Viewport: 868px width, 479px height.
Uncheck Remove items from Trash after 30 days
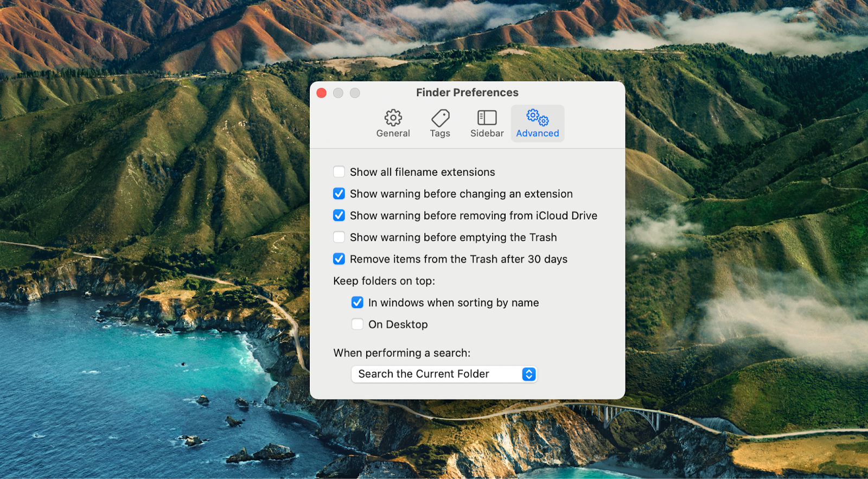(339, 259)
